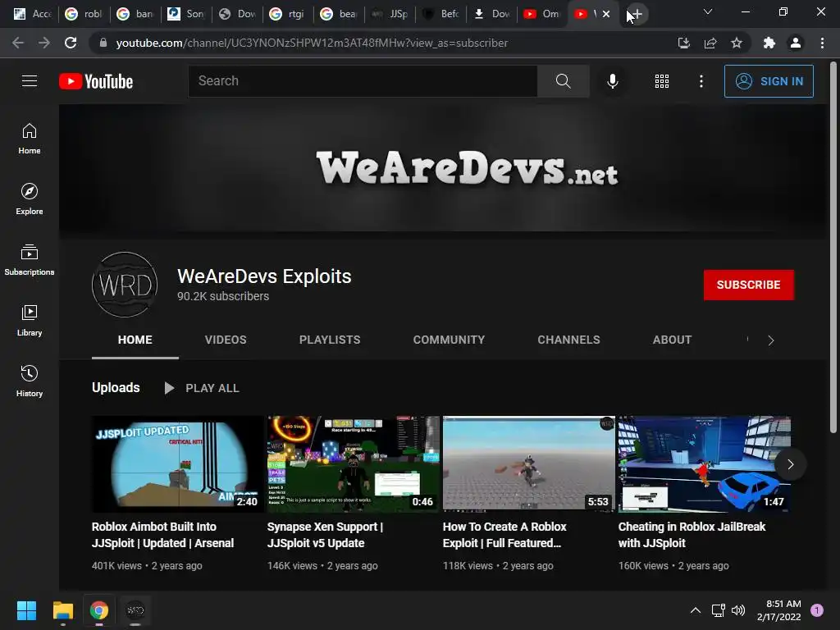840x630 pixels.
Task: Open the Chrome profile icon
Action: [x=796, y=43]
